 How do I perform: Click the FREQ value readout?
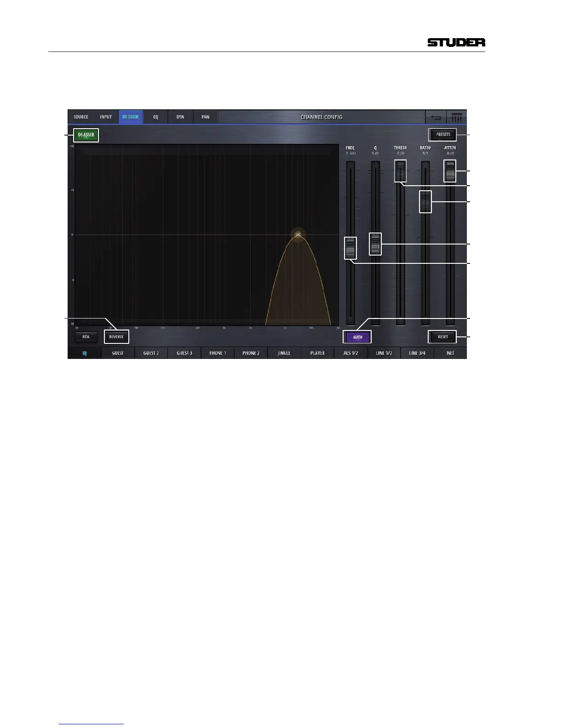[350, 154]
